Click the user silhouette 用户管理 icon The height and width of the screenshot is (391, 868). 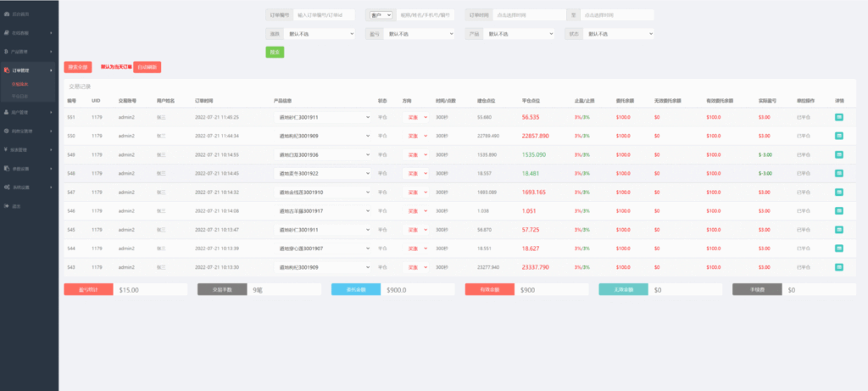point(6,112)
